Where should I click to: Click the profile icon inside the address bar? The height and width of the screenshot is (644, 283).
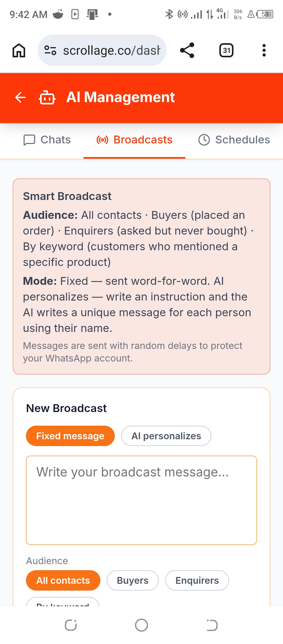pos(50,50)
